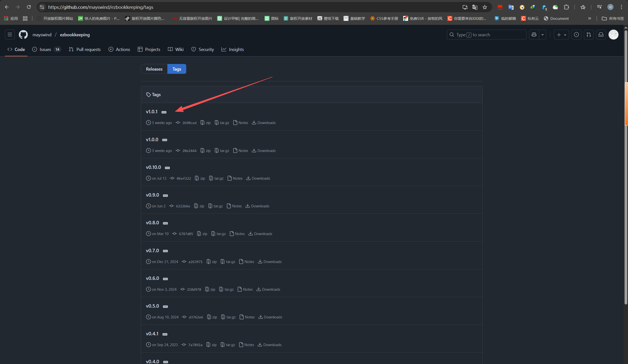
Task: Open commit 2b90ced link
Action: 189,123
